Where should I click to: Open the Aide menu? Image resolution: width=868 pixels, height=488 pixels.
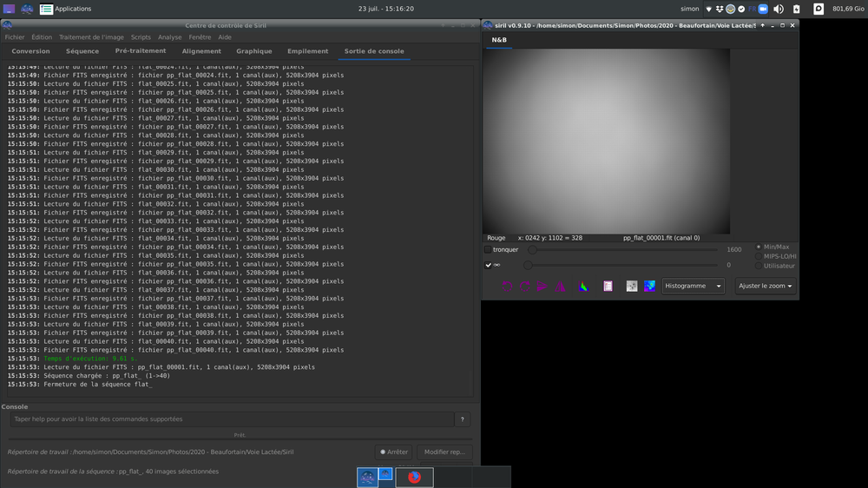pyautogui.click(x=225, y=37)
